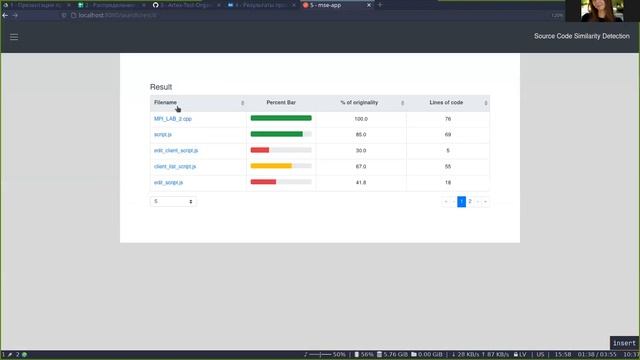Click the network speed KB/s indicator
Viewport: 640px width, 360px height.
(480, 355)
